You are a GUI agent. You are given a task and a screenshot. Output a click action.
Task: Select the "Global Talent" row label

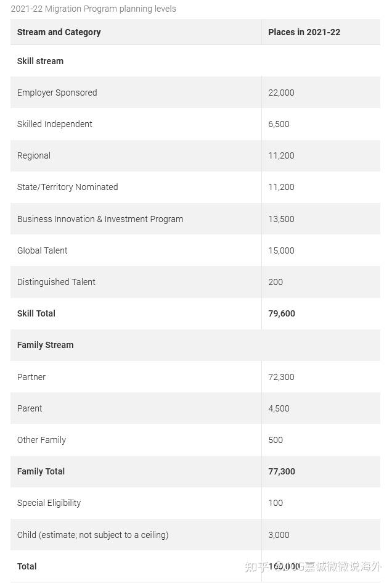(42, 250)
